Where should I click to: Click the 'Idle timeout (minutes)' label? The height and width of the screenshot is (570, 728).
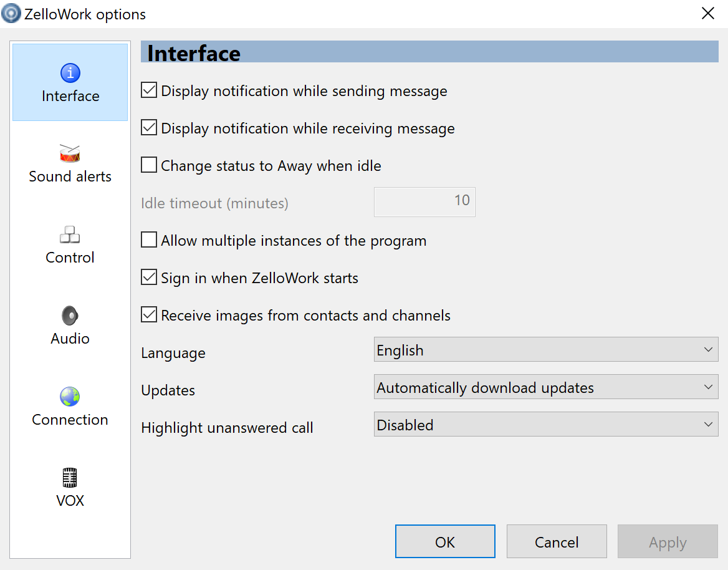[x=214, y=203]
